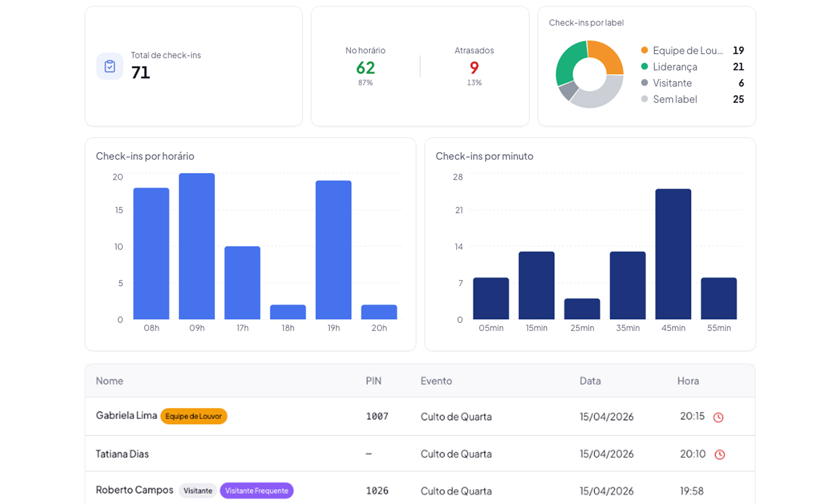Click the purple Visitante Frequente badge

[257, 491]
